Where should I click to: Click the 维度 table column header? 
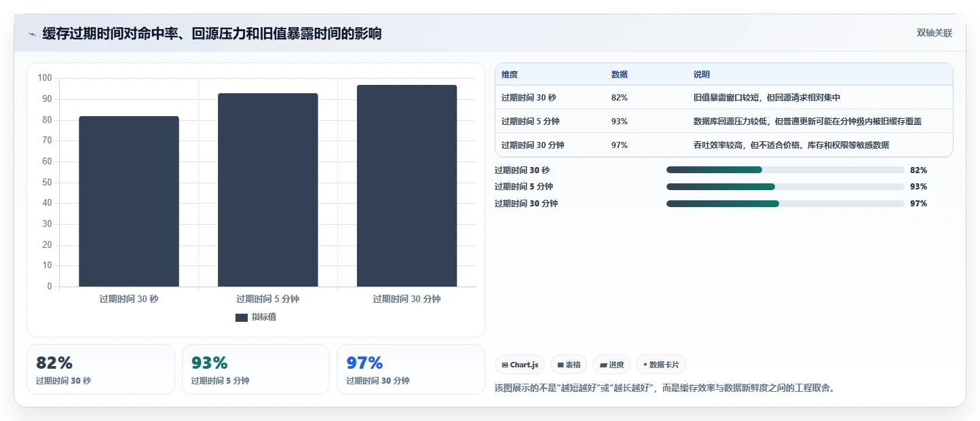510,75
